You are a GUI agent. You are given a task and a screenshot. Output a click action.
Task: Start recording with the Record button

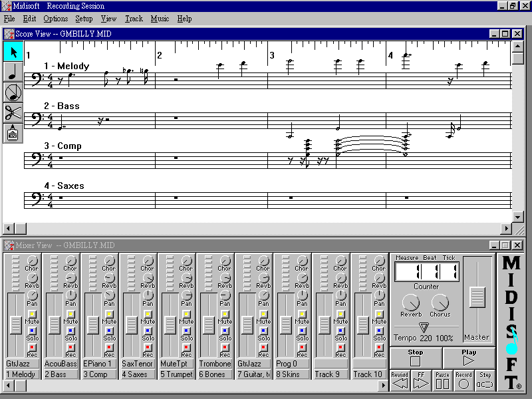tap(464, 381)
